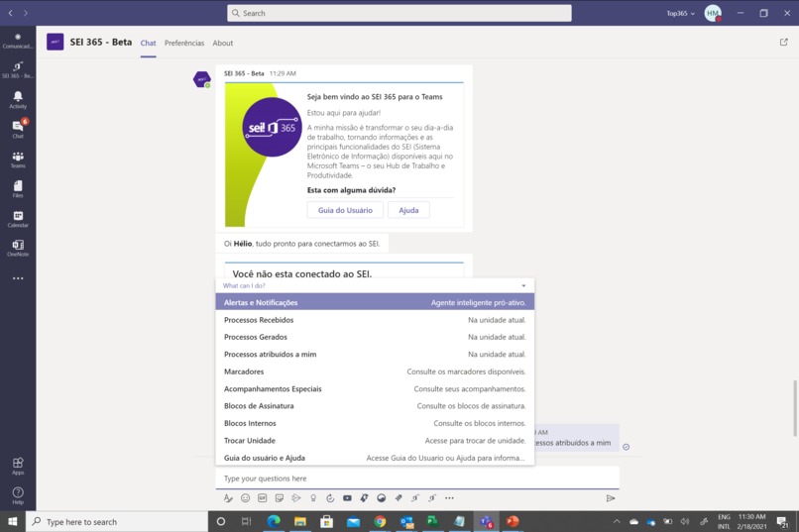Open Task View on the taskbar

[x=247, y=521]
